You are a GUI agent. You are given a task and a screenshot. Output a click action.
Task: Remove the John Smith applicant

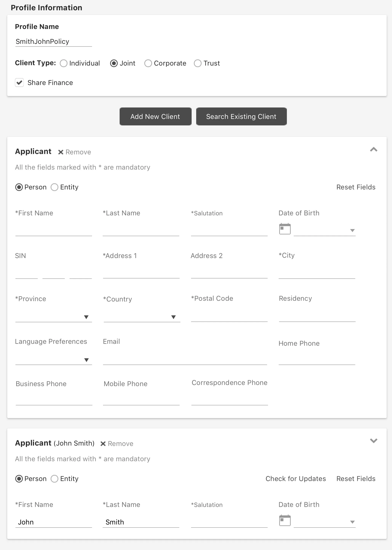point(117,444)
